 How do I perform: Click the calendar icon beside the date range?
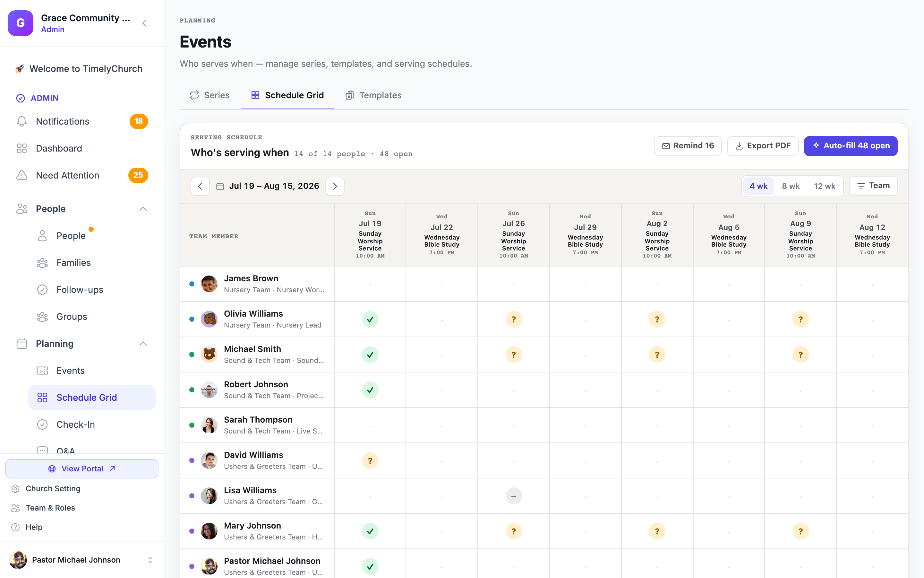pos(220,186)
